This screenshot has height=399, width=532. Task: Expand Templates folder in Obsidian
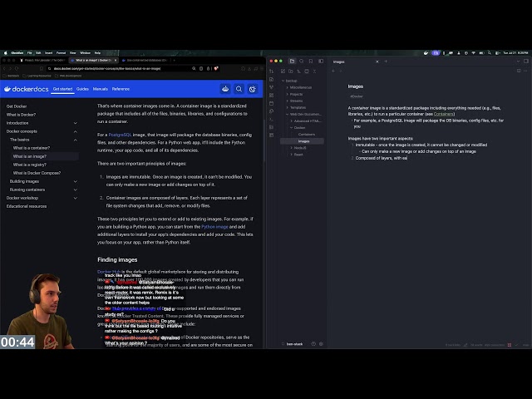pos(296,107)
